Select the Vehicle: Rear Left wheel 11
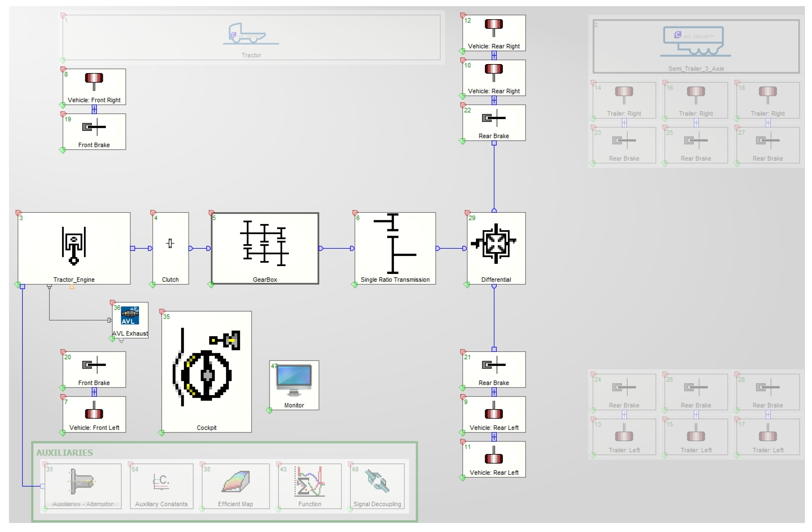812x532 pixels. coord(494,459)
